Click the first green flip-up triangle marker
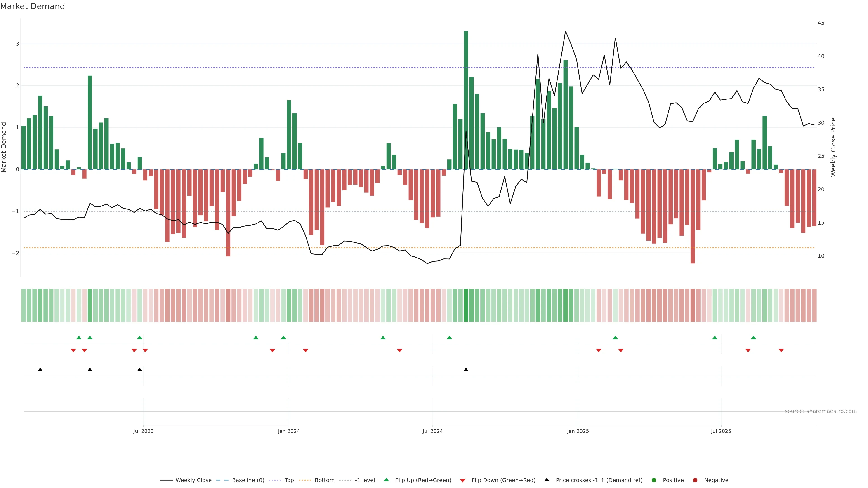 79,338
